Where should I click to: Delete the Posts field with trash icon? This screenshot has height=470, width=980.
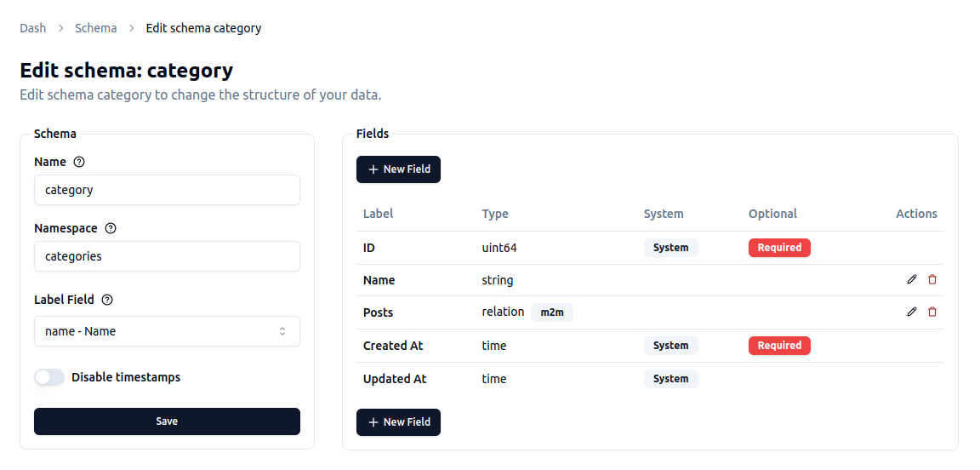click(x=932, y=312)
